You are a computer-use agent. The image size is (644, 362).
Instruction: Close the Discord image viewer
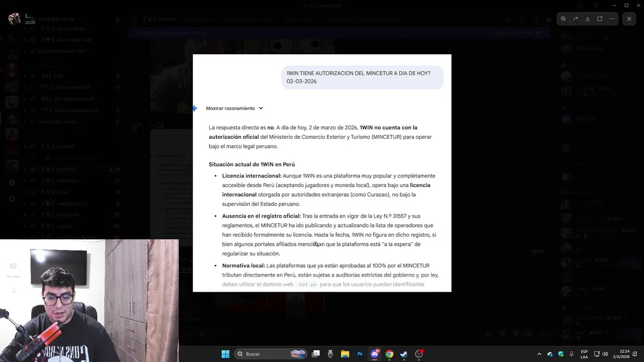point(629,19)
